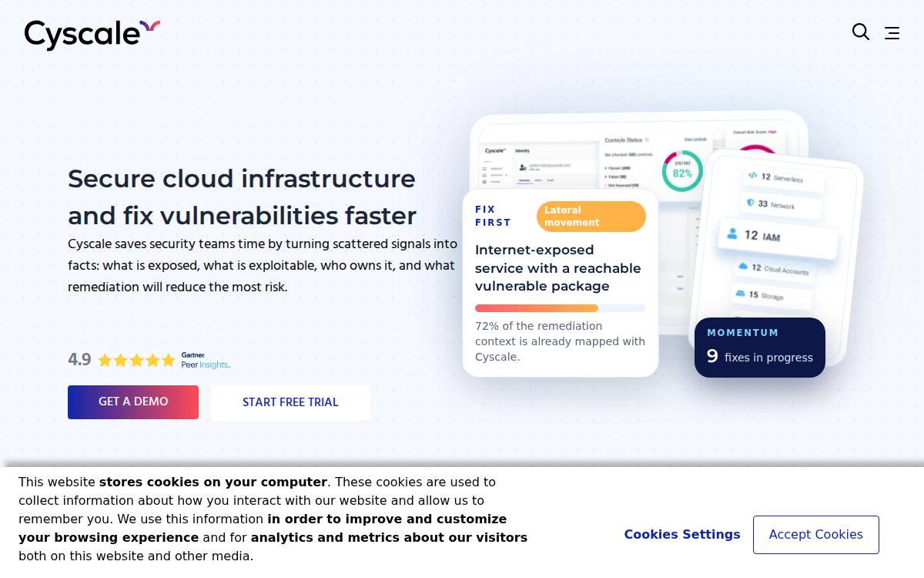Screen dimensions: 924x578
Task: Click the Momentum fixes in progress card
Action: [x=760, y=348]
